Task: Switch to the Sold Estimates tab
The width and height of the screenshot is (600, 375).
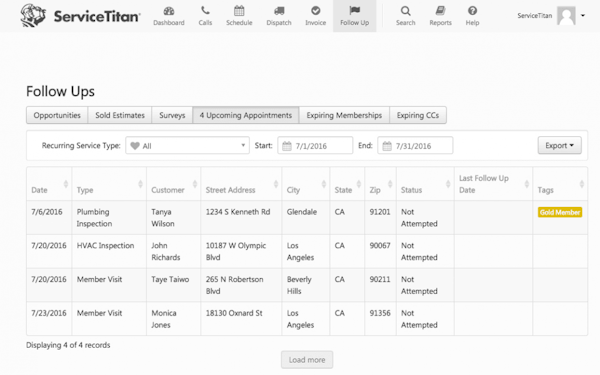Action: tap(120, 115)
